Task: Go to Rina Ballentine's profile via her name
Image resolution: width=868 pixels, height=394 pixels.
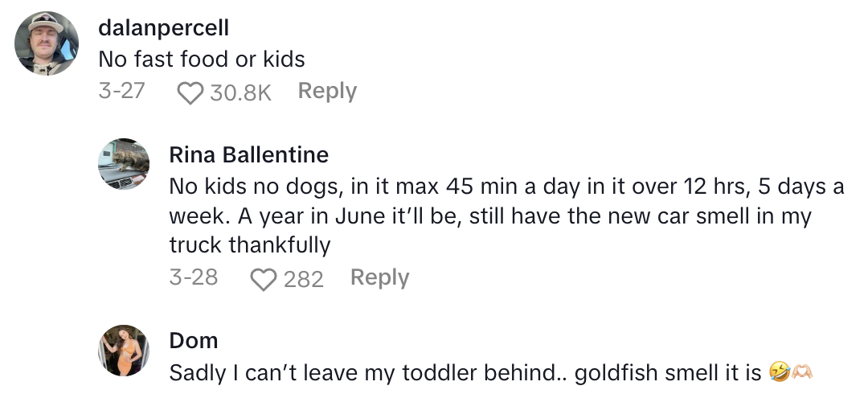Action: pyautogui.click(x=248, y=154)
